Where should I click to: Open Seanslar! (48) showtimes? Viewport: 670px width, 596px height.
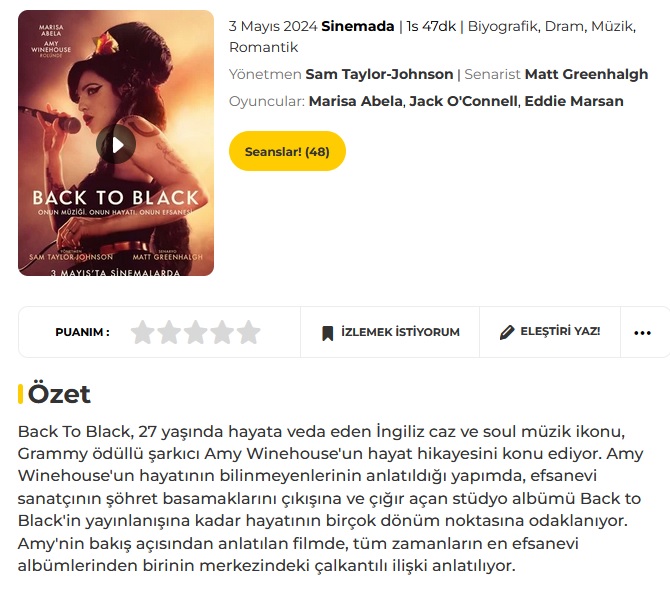pos(287,151)
